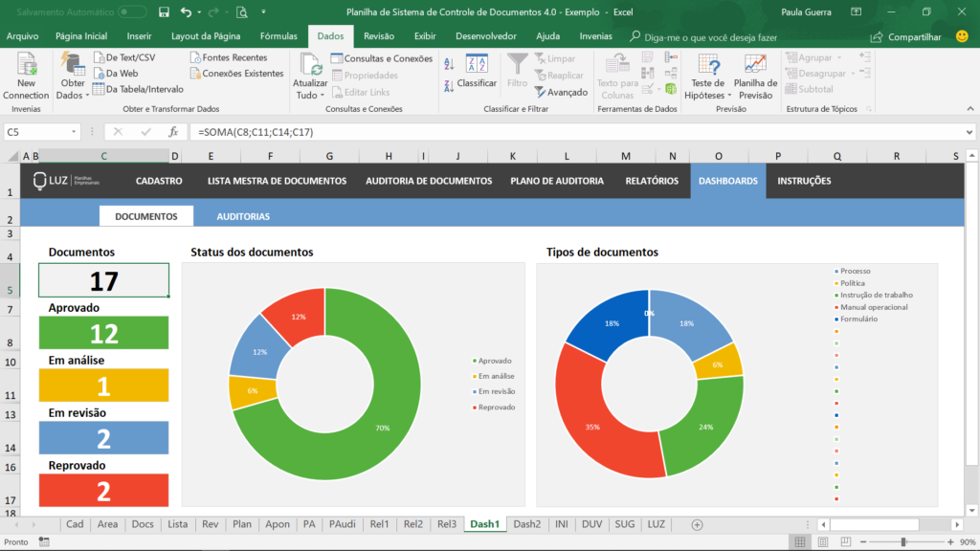
Task: Click the Avançado filter icon
Action: pyautogui.click(x=540, y=90)
